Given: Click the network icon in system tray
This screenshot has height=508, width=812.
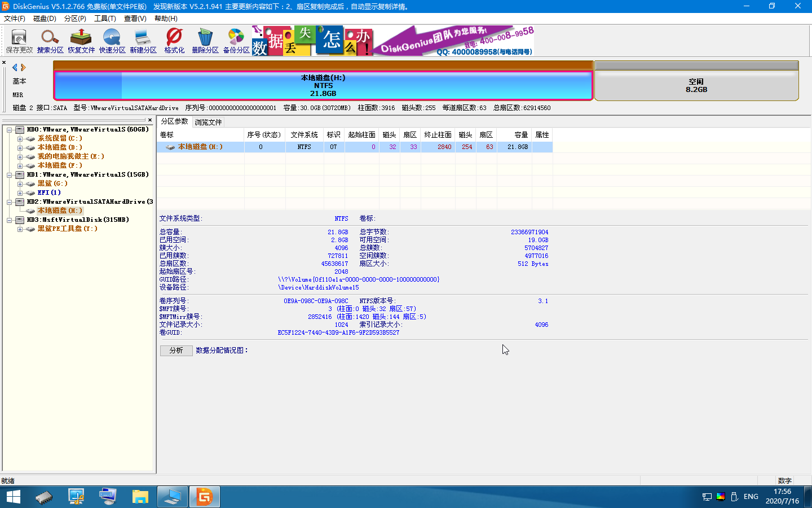Looking at the screenshot, I should pyautogui.click(x=707, y=497).
